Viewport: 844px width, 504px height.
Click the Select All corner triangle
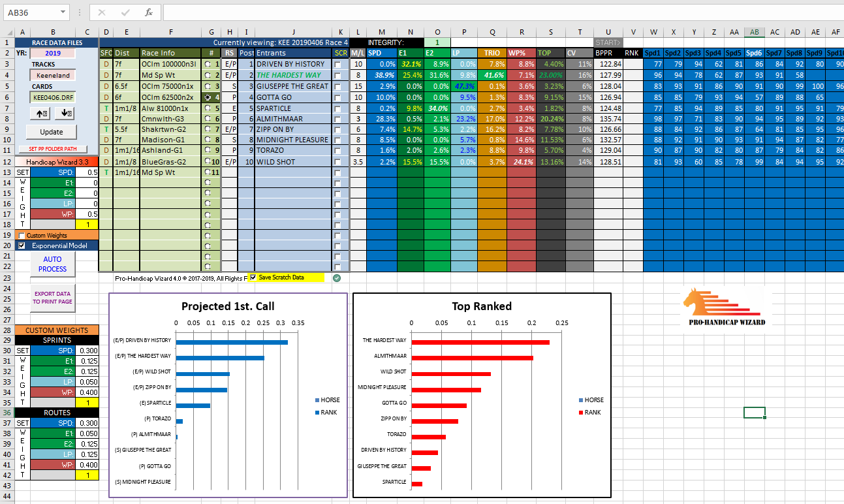(x=7, y=32)
